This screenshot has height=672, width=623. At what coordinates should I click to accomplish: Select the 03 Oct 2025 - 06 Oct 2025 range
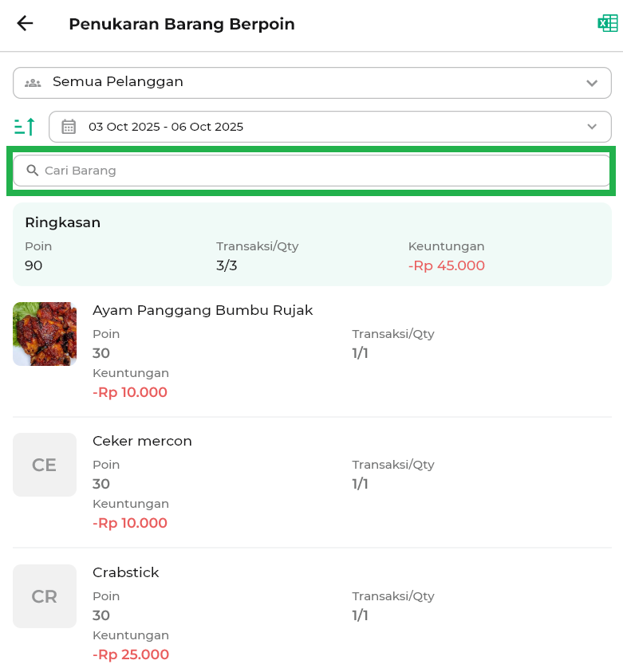click(x=166, y=127)
